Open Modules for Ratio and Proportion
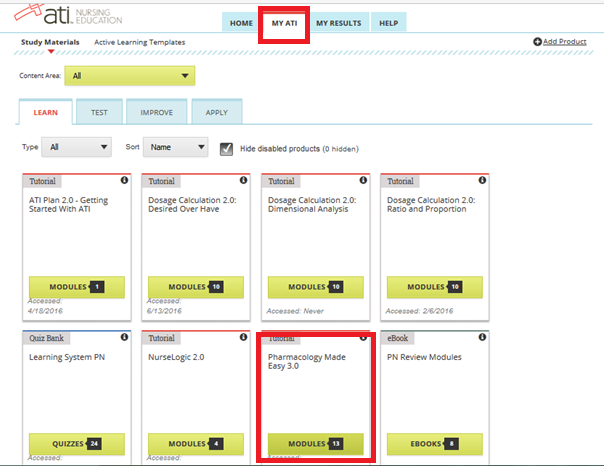Viewport: 604px width, 466px height. click(x=435, y=287)
